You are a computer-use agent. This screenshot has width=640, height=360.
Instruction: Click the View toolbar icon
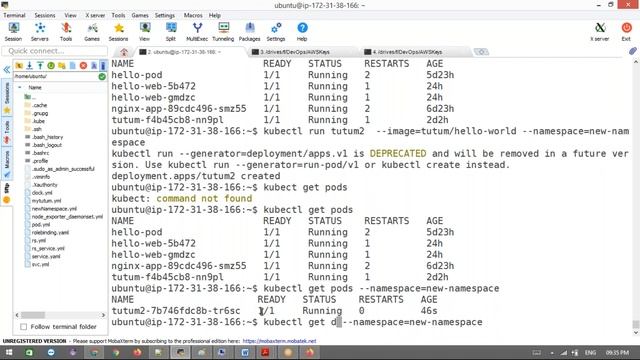pyautogui.click(x=144, y=32)
